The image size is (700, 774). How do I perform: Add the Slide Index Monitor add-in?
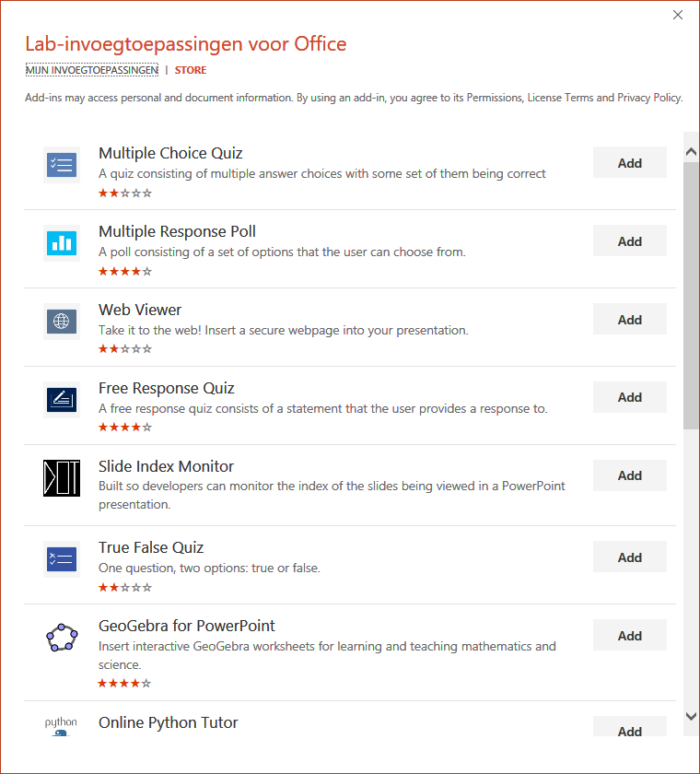point(630,475)
